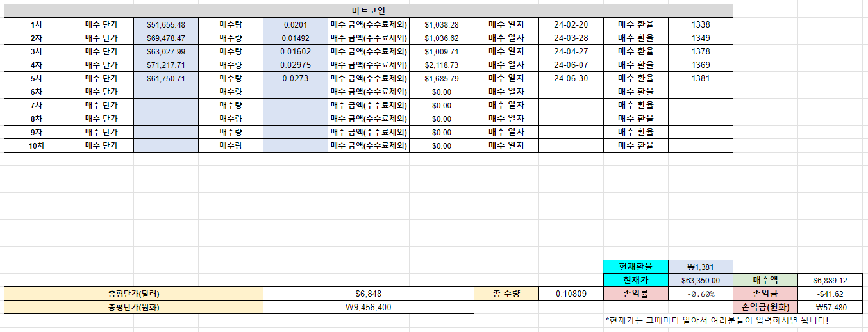Select the 총평단가(원화) label
868x332 pixels.
[x=134, y=307]
